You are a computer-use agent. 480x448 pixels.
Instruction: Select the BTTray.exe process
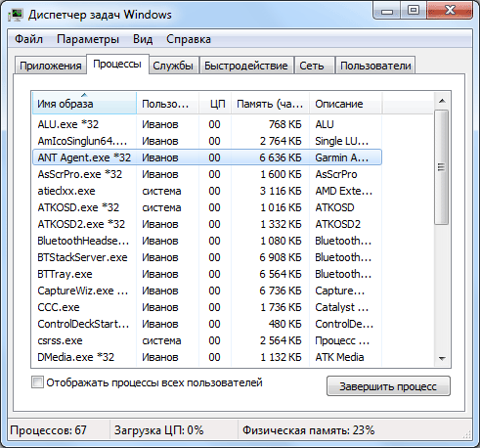point(207,274)
